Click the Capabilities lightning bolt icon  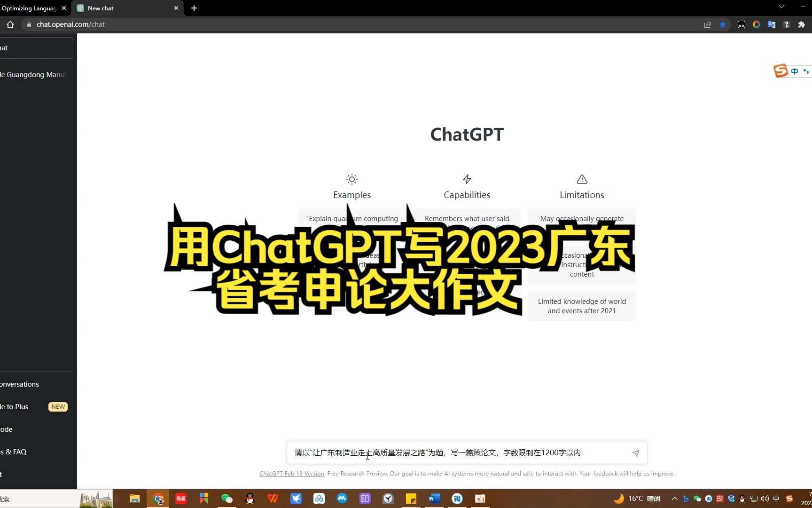pos(467,179)
